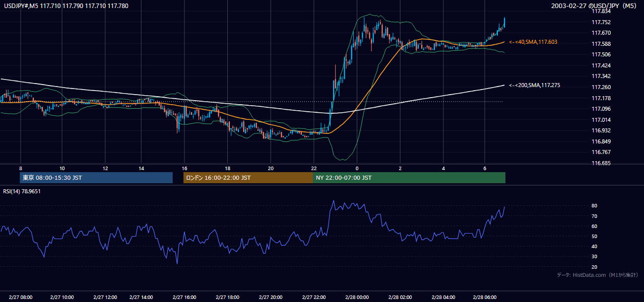Click the 2/27 12:00 time axis label
Viewport: 644px width, 302px height.
point(105,297)
